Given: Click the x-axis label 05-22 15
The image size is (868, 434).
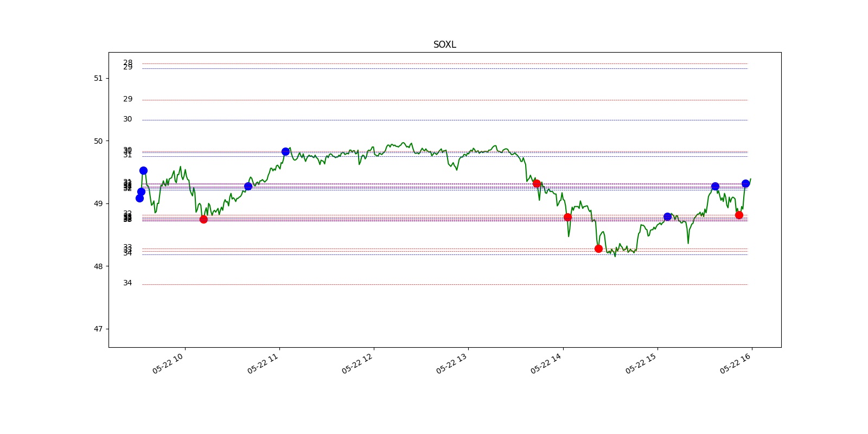Looking at the screenshot, I should tap(641, 363).
